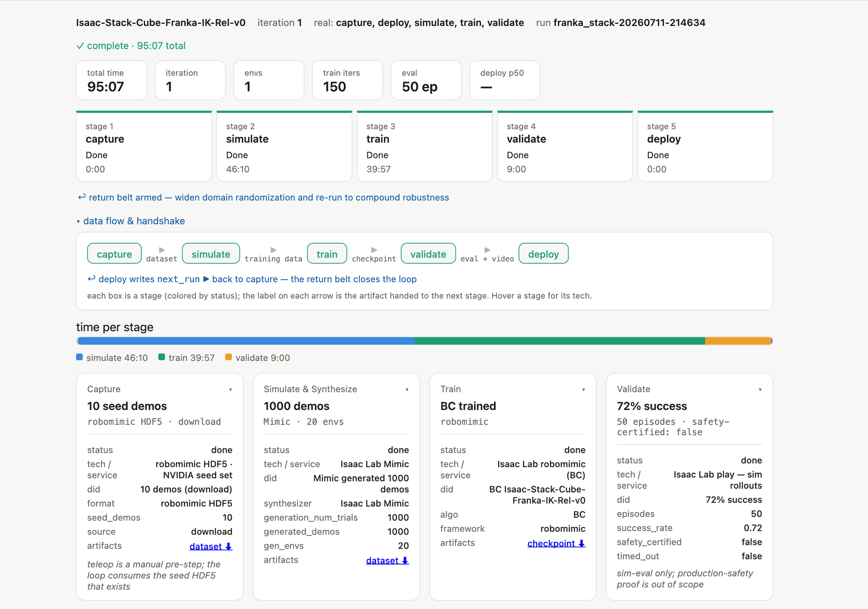Click the arrow icon labeled dataset
868x609 pixels.
(162, 249)
